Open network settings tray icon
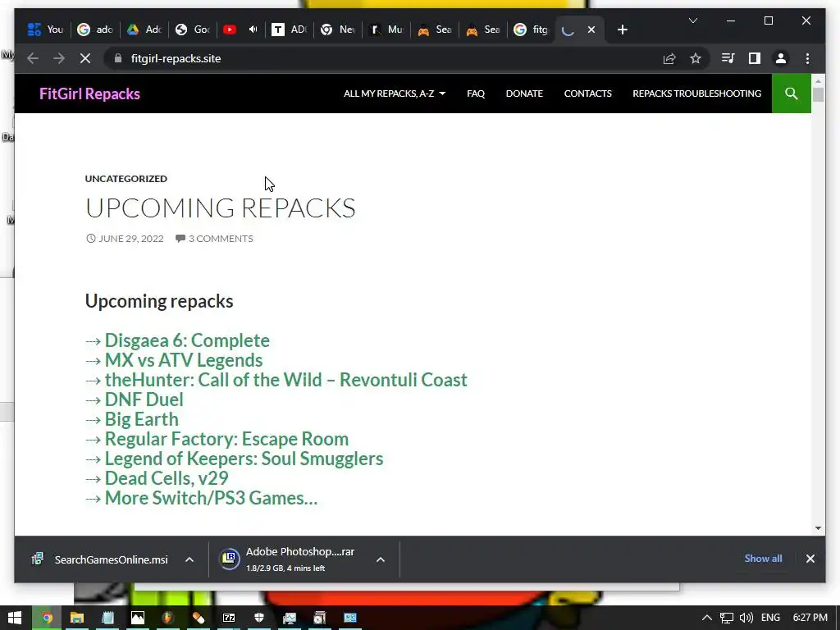Screen dimensions: 840x630 727,618
